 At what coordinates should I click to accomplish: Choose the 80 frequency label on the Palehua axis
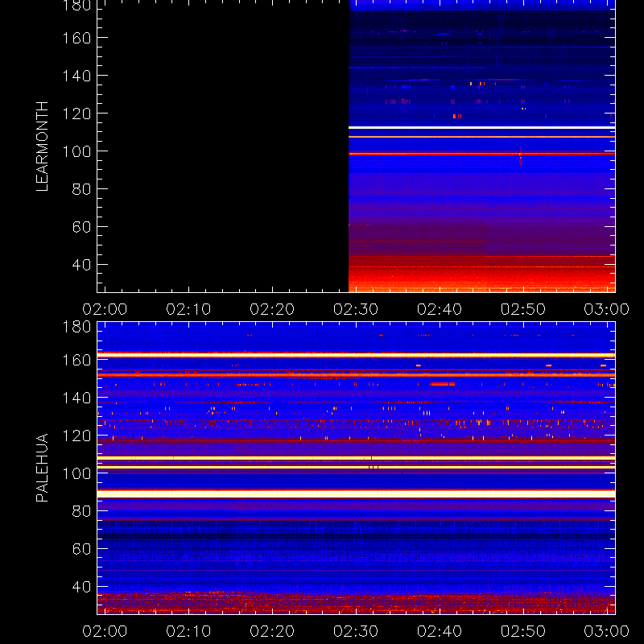click(81, 511)
